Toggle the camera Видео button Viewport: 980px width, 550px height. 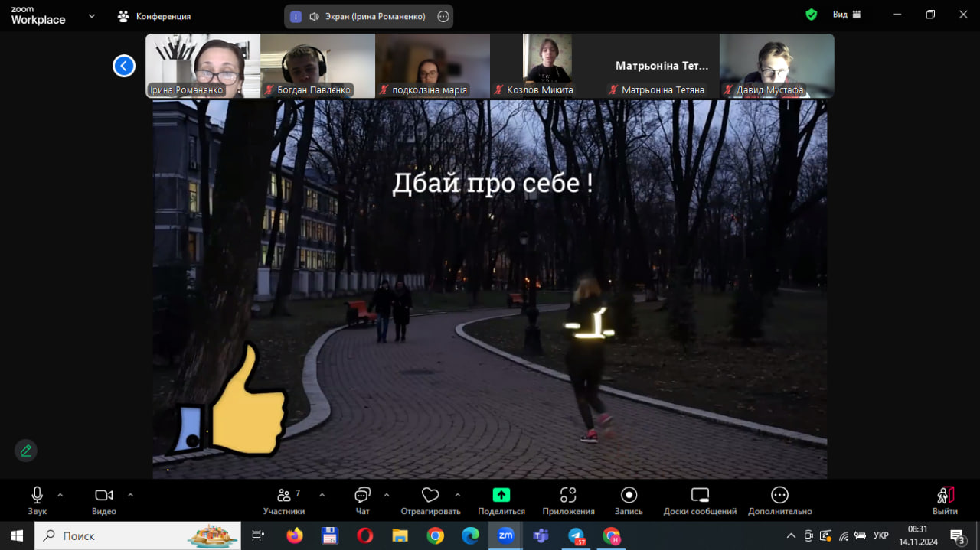103,496
